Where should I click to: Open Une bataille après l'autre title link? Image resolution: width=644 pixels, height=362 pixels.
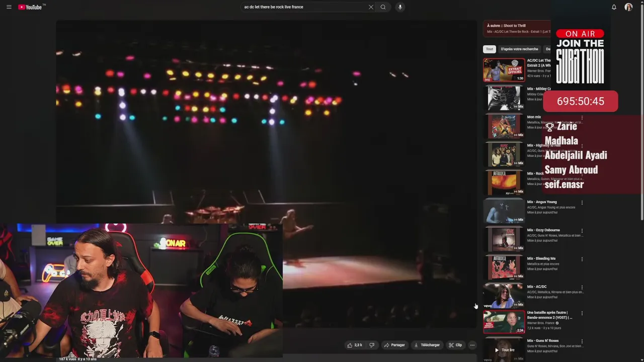click(550, 315)
